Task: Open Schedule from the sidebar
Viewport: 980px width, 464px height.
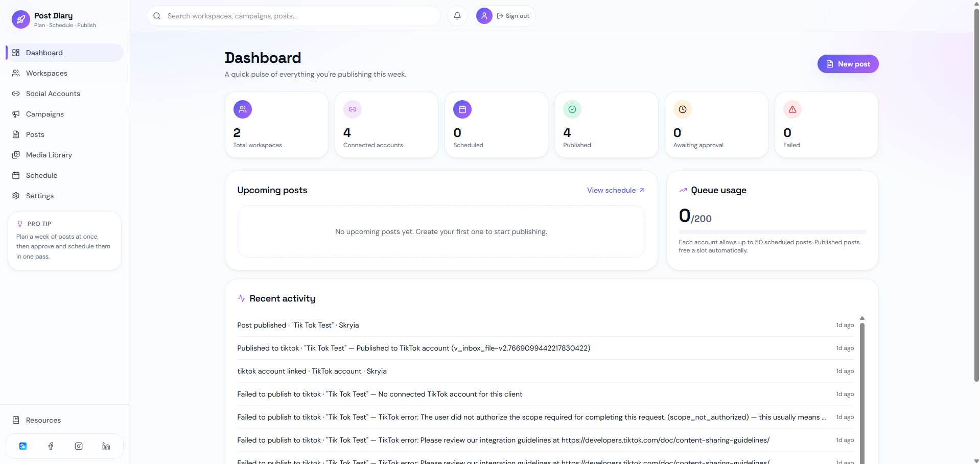Action: (64, 175)
